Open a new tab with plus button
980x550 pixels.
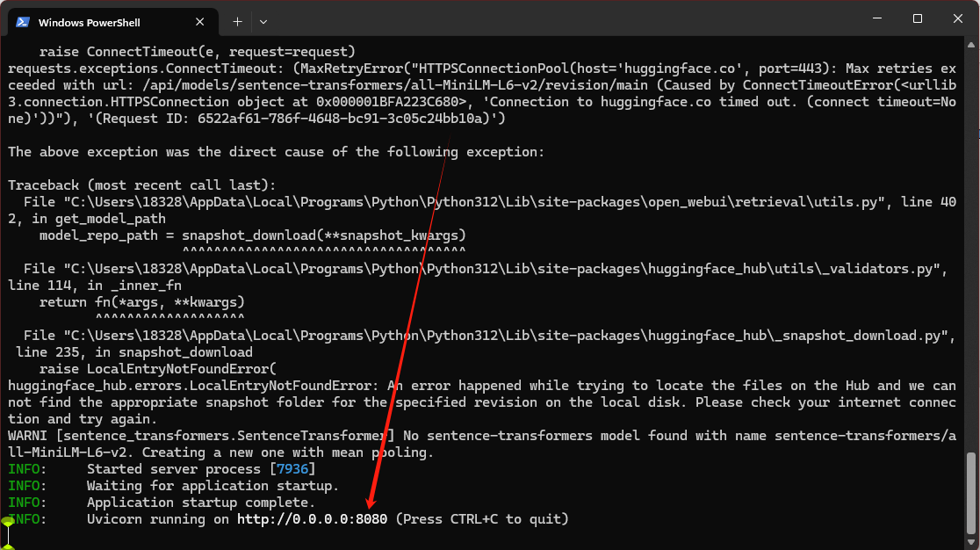237,21
